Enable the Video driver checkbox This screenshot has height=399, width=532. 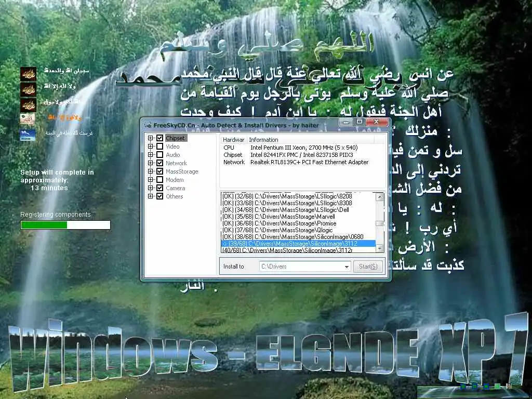click(160, 146)
